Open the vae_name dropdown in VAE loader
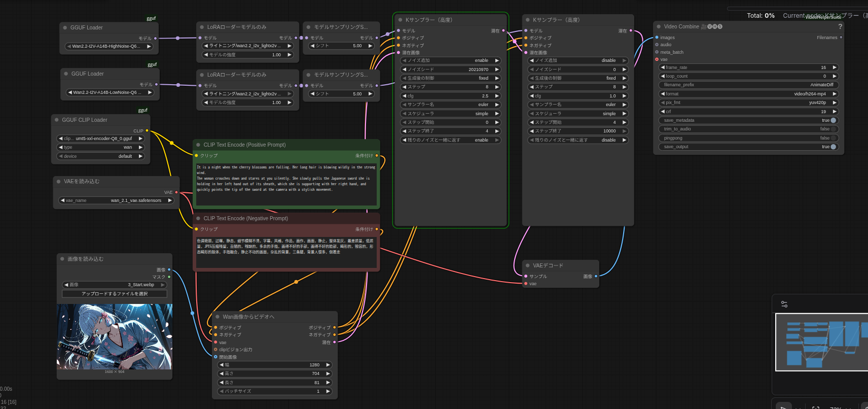Screen dimensions: 868x409 tap(117, 200)
